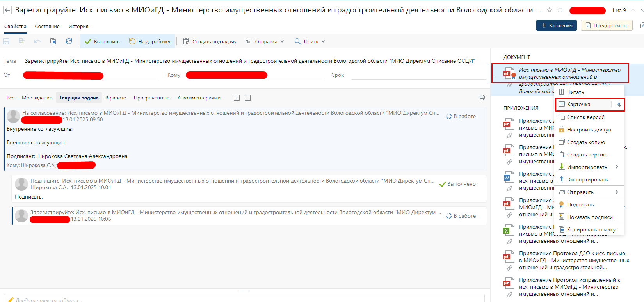Filter tasks by Просроченные
The image size is (644, 302).
click(x=151, y=98)
